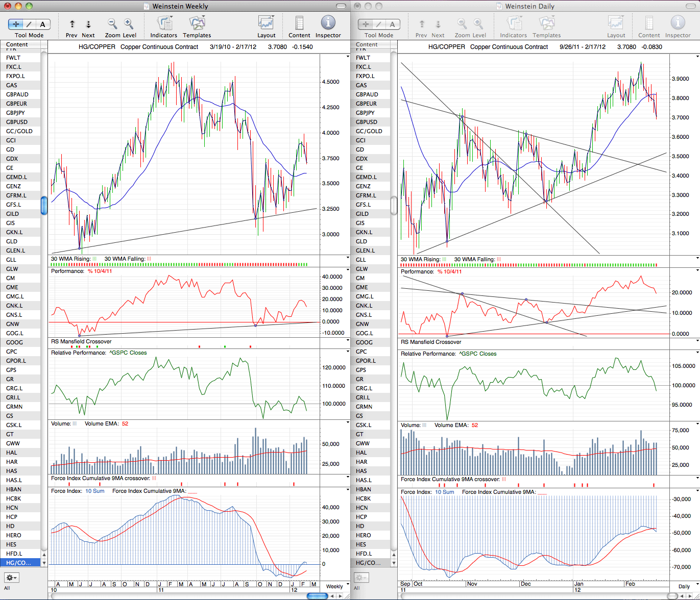The image size is (700, 600).
Task: Click the Daily period button below the chart
Action: 684,586
